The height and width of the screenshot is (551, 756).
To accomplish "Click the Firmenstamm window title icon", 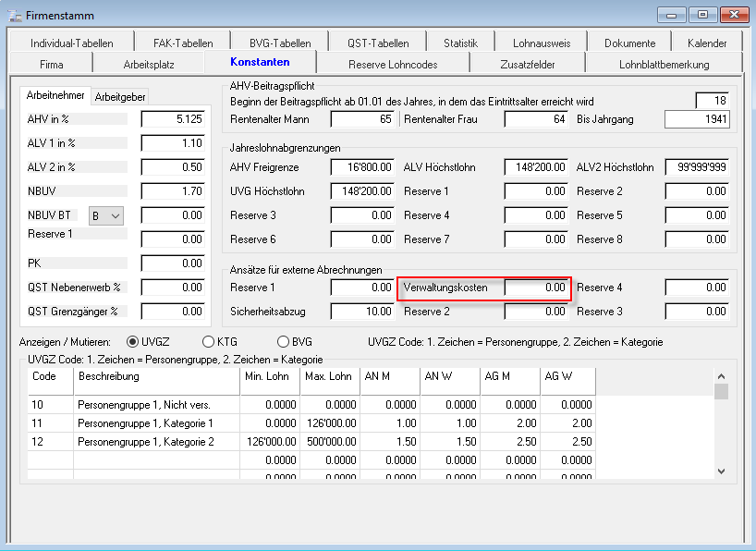I will [x=15, y=16].
